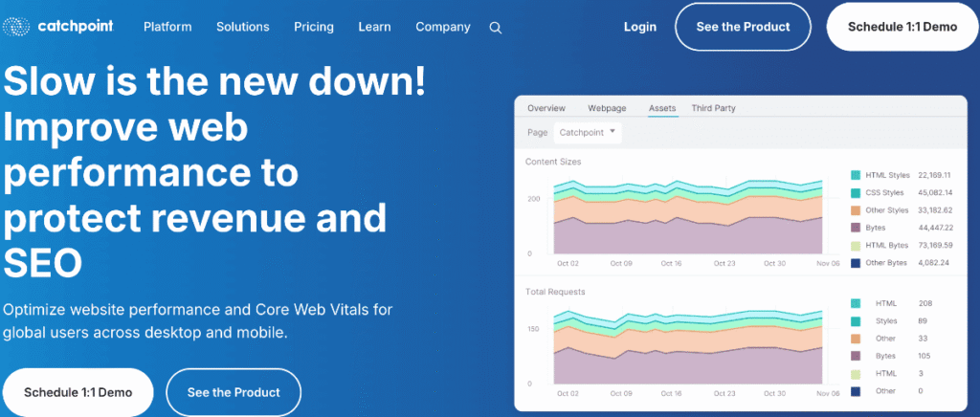Click the 'Optimize website performance' subheading text
This screenshot has width=980, height=417.
pyautogui.click(x=197, y=320)
